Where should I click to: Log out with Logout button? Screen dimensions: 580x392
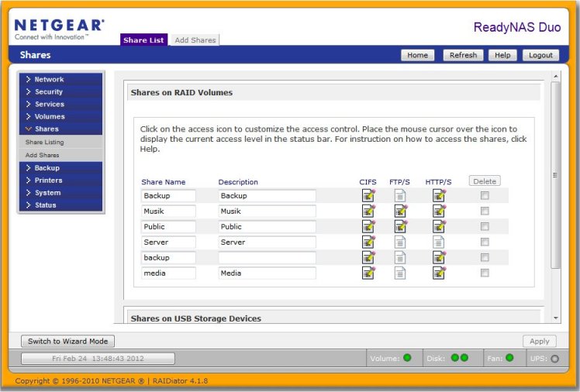(x=540, y=55)
